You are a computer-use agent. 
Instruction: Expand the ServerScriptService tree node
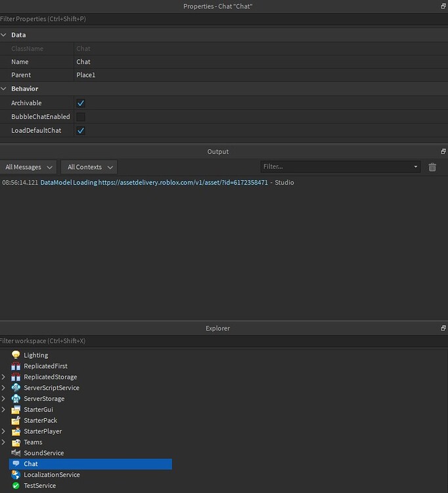[x=3, y=388]
